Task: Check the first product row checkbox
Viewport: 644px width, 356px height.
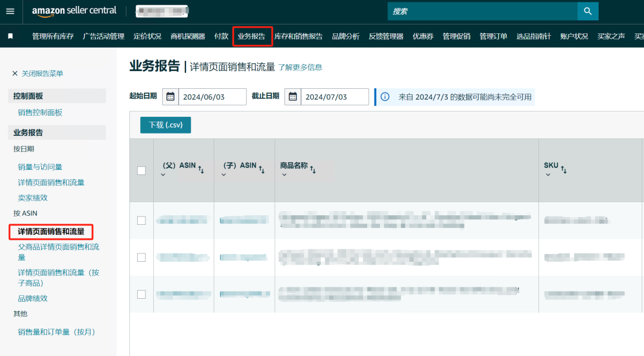Action: tap(141, 221)
